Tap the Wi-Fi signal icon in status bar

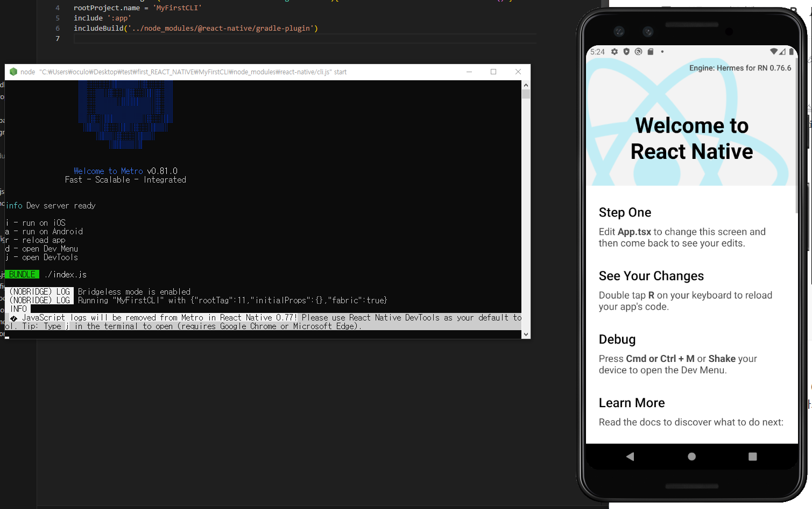point(774,52)
